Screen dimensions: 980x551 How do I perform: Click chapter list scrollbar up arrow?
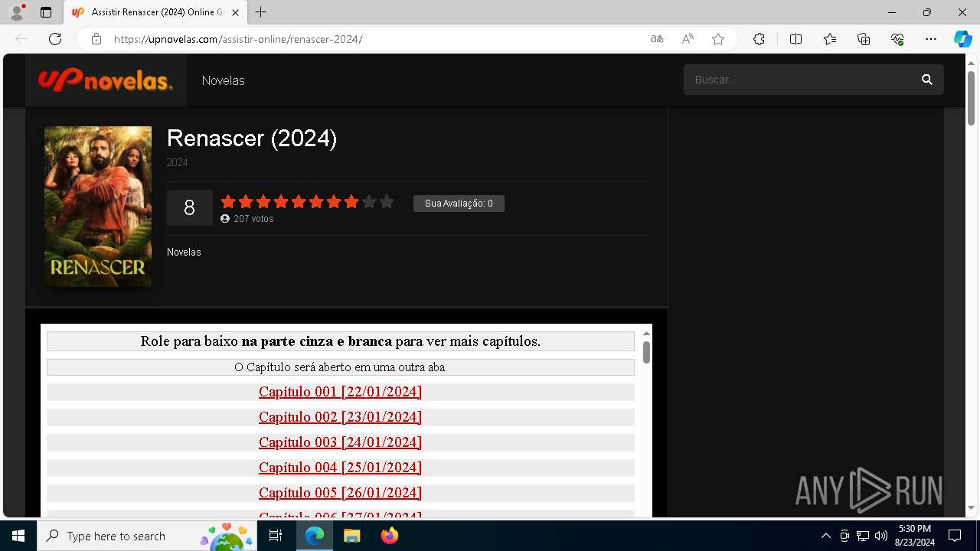point(646,334)
